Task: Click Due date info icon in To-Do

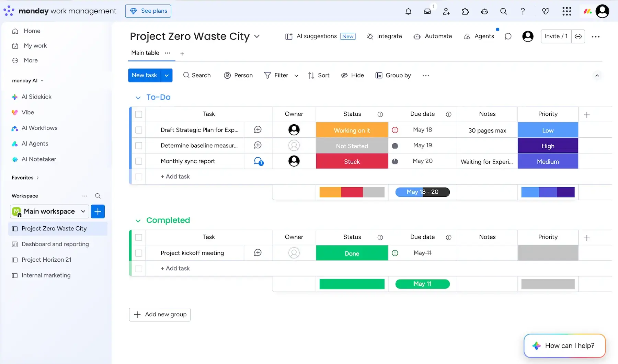Action: pos(448,114)
